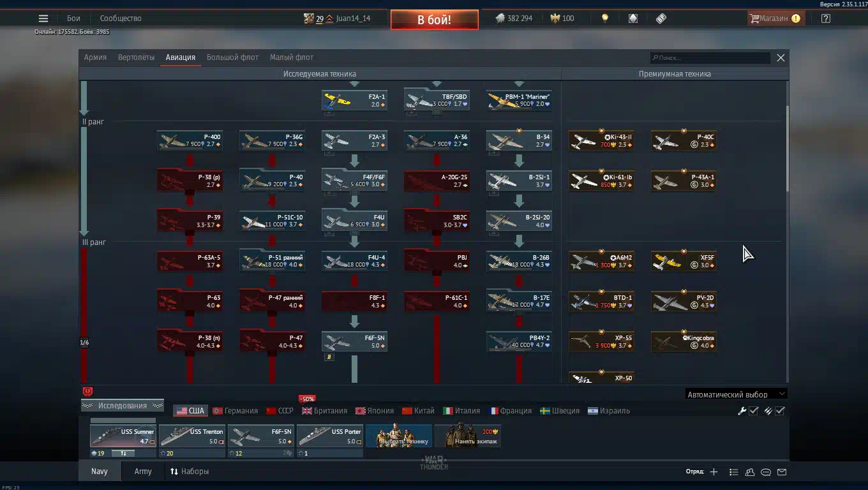
Task: Open the Магазин shop
Action: point(775,19)
